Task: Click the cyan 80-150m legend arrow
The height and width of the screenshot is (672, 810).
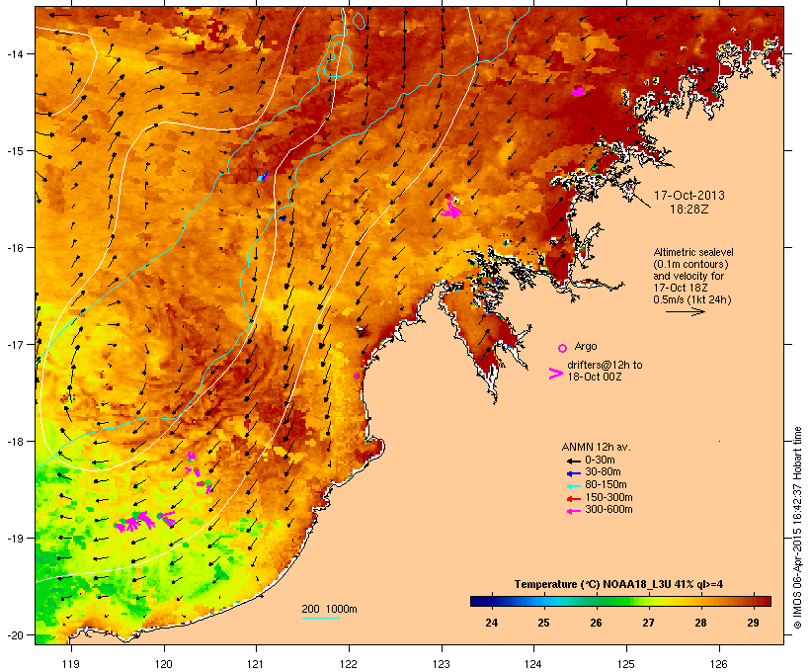Action: [573, 486]
